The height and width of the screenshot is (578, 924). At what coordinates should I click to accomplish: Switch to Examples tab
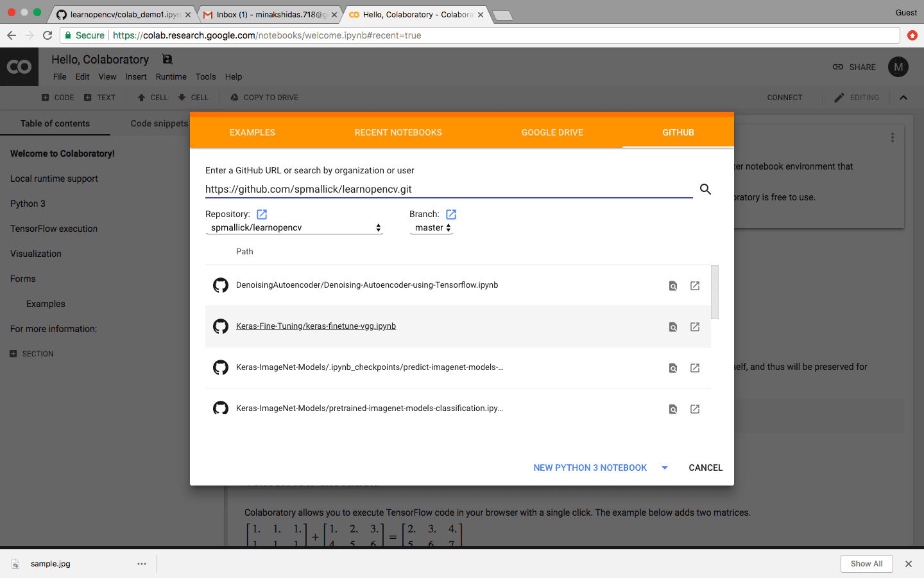coord(252,132)
